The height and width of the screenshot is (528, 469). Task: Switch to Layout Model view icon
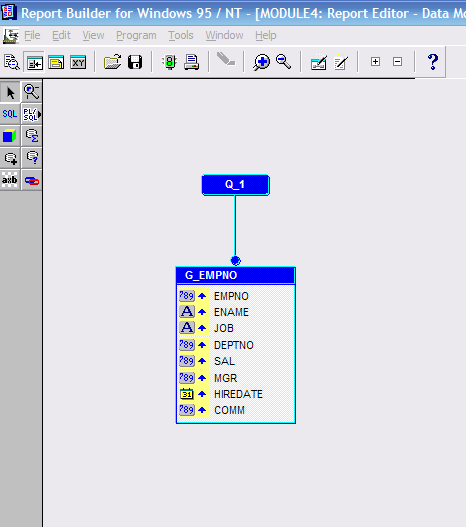click(56, 62)
